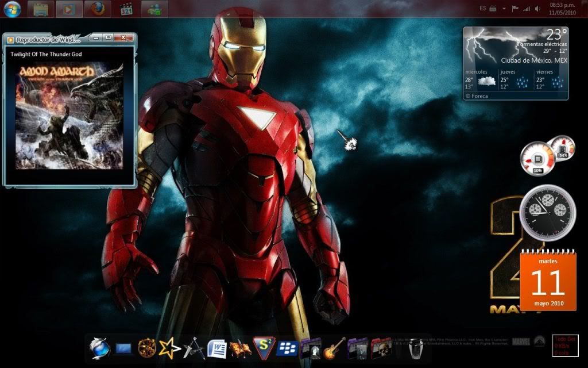Open the file explorer taskbar icon
This screenshot has width=588, height=368.
click(x=41, y=9)
